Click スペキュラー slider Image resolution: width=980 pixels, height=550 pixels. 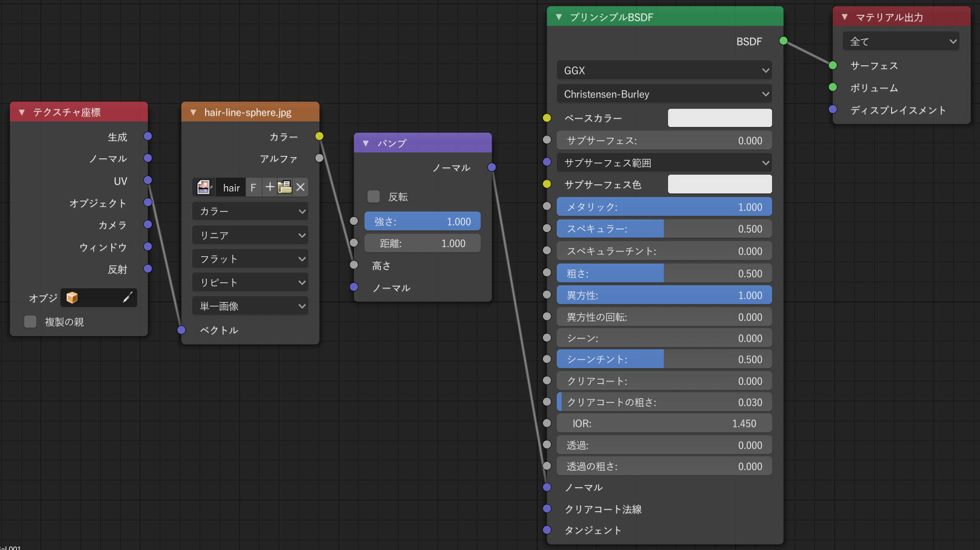tap(664, 228)
